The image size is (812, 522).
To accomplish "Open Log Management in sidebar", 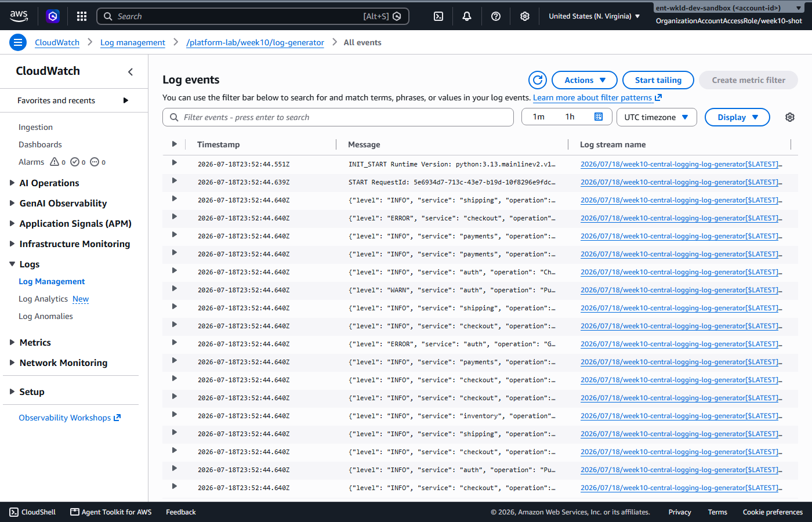I will coord(52,281).
